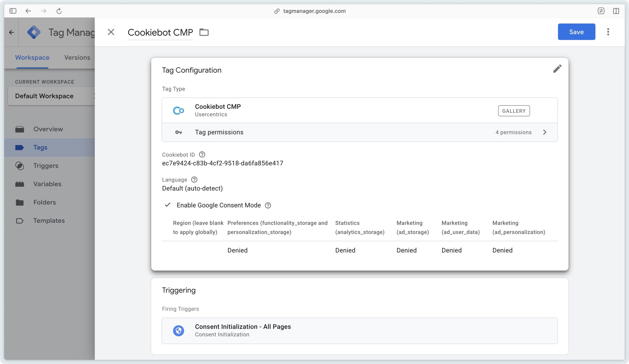Open the three-dot more options menu
This screenshot has width=629, height=364.
[x=608, y=32]
